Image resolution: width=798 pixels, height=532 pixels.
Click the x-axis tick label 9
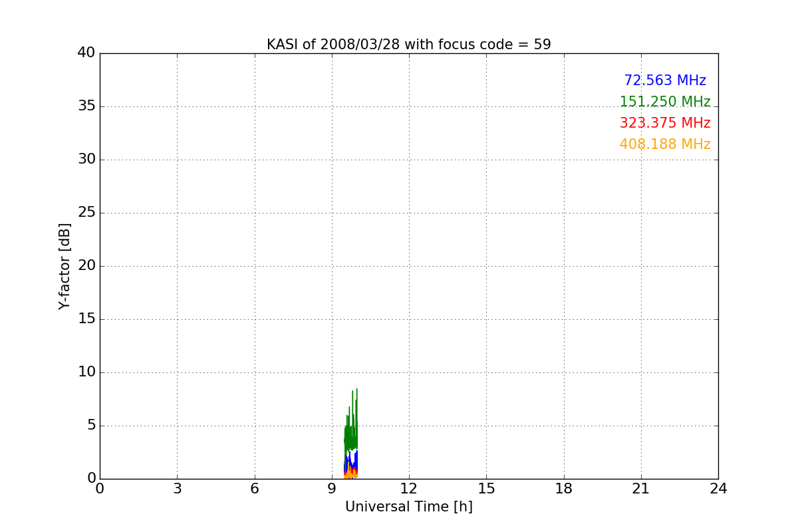point(332,489)
